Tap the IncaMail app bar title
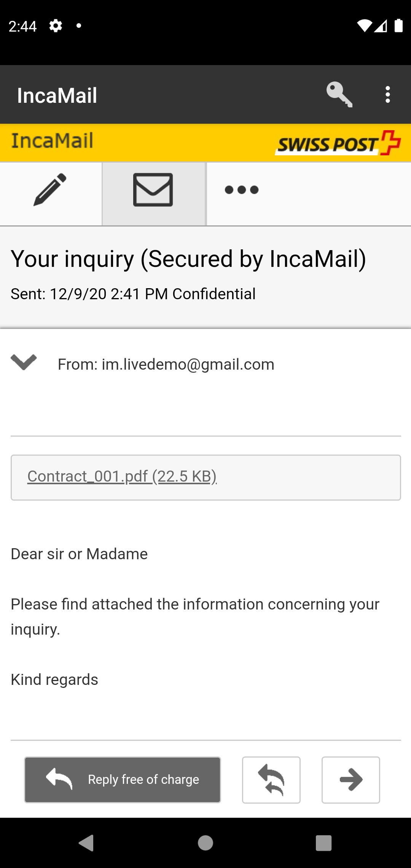This screenshot has height=868, width=411. tap(57, 95)
